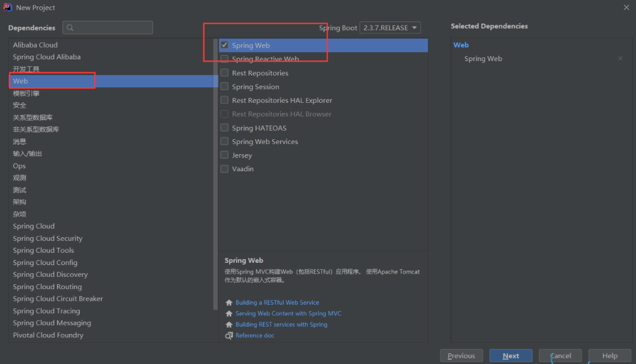The height and width of the screenshot is (364, 636).
Task: Select the Alibaba Cloud category
Action: tap(111, 44)
